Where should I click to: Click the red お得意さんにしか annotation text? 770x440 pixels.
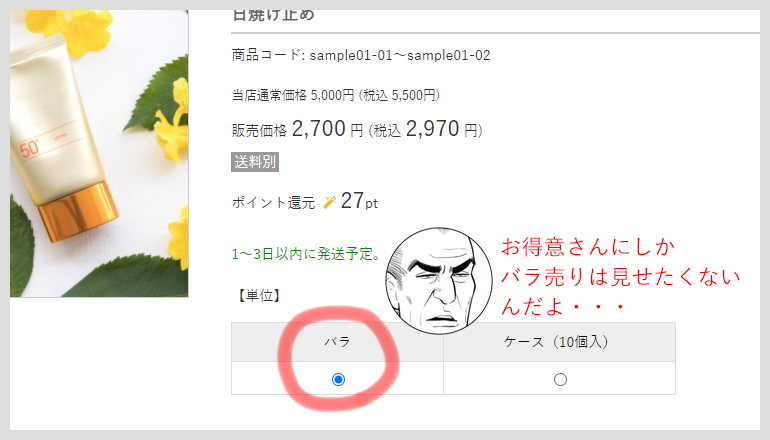pos(588,247)
